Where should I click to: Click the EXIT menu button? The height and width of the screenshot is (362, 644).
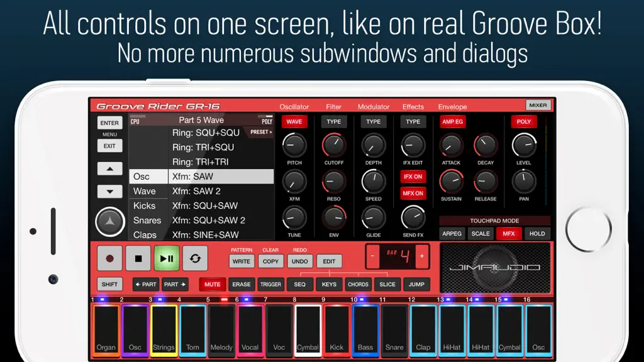click(x=109, y=146)
